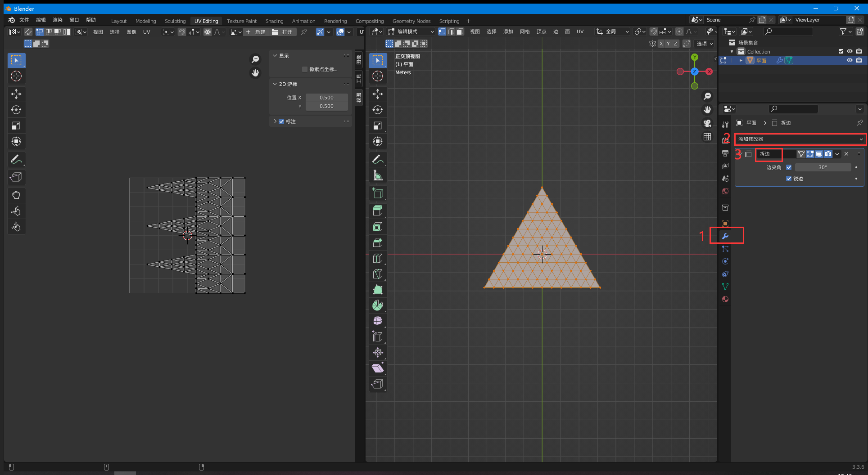
Task: Open the 渲染 (Render) menu
Action: (x=58, y=20)
